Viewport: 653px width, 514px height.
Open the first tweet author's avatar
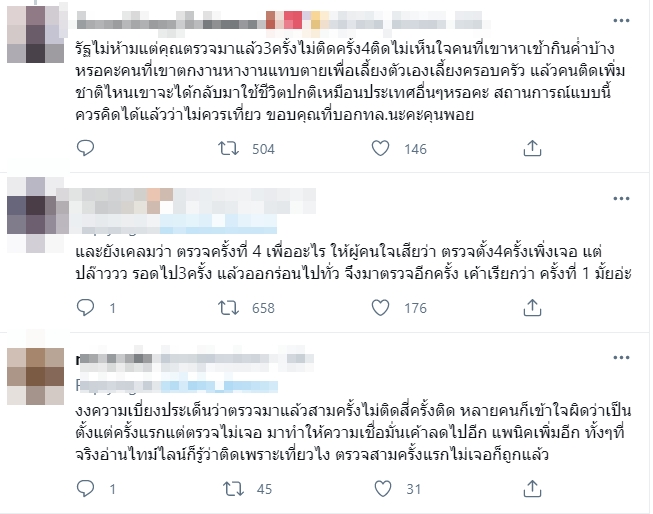[35, 34]
